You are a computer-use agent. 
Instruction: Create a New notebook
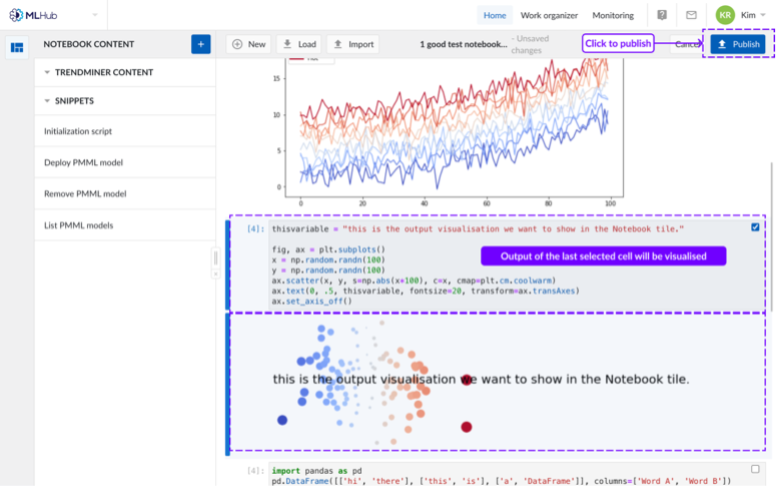pyautogui.click(x=248, y=44)
